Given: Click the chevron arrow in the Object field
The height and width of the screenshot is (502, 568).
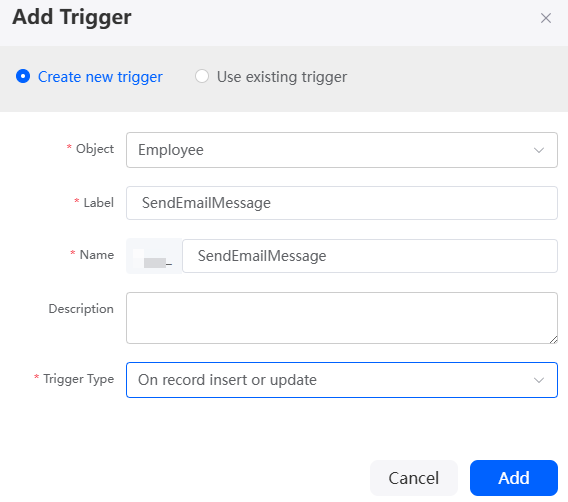Looking at the screenshot, I should (x=539, y=150).
